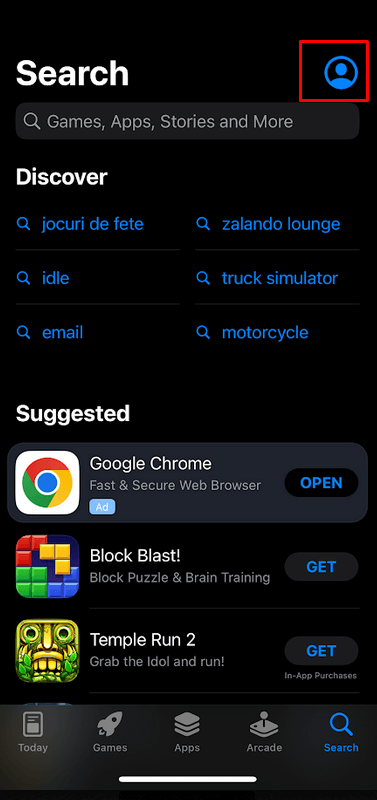The width and height of the screenshot is (377, 800).
Task: Focus the Games, Apps, Stories search field
Action: [x=188, y=121]
